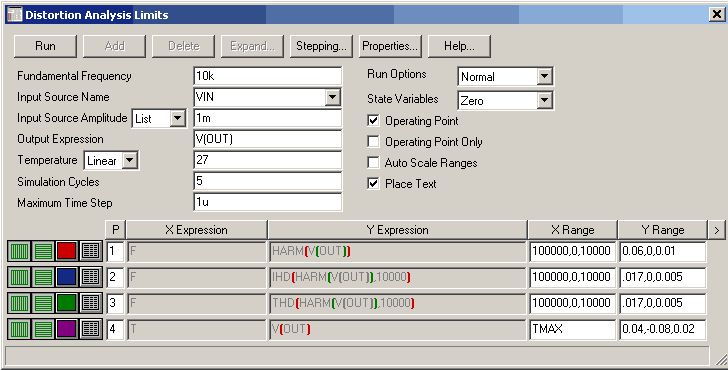
Task: Expand the Input Source Name dropdown
Action: point(332,97)
